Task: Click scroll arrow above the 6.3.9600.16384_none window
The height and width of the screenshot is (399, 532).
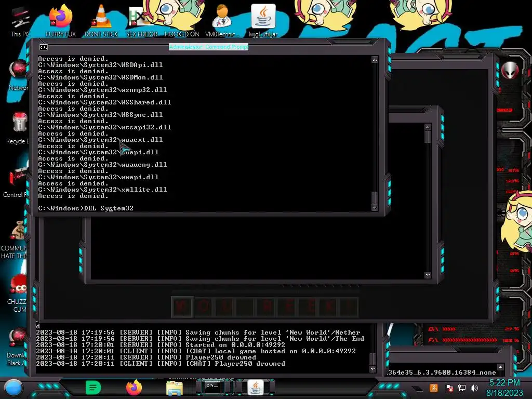Action: (x=500, y=367)
